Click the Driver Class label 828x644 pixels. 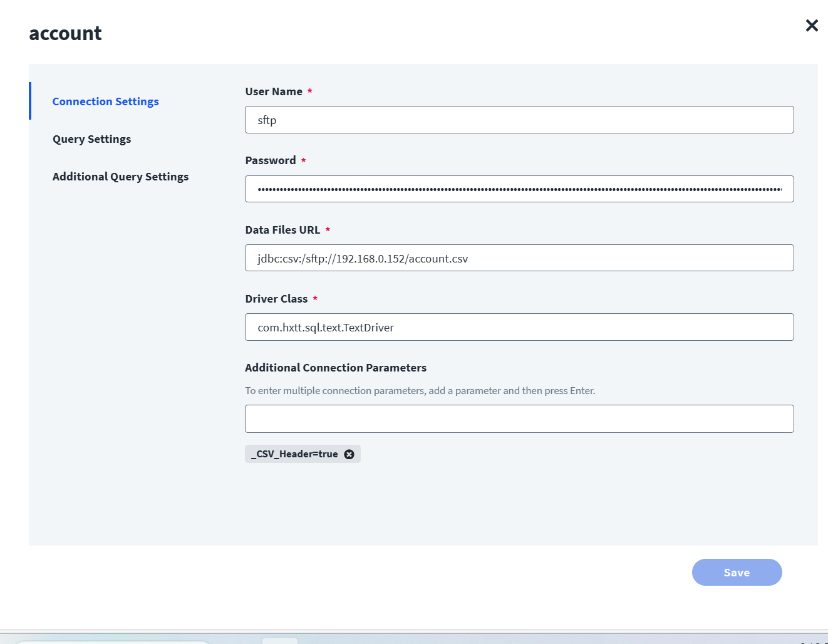coord(276,299)
